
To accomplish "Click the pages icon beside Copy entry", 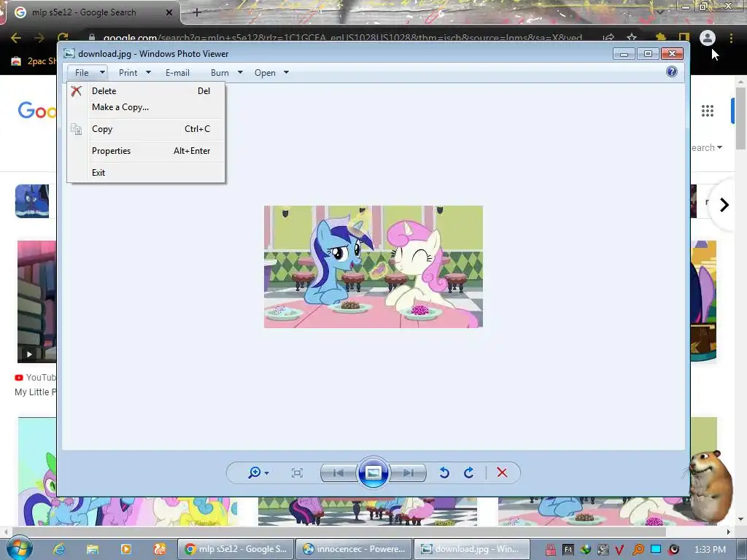I will point(76,129).
